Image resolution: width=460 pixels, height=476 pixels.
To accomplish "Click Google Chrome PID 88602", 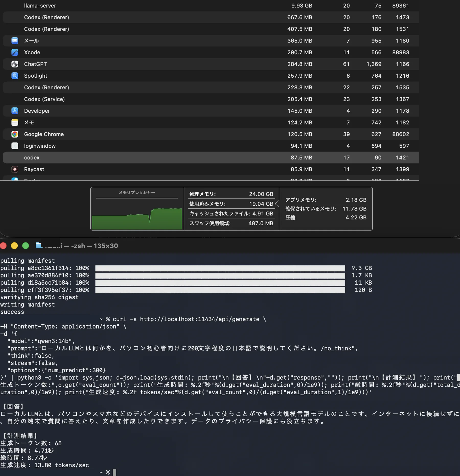I will tap(401, 134).
